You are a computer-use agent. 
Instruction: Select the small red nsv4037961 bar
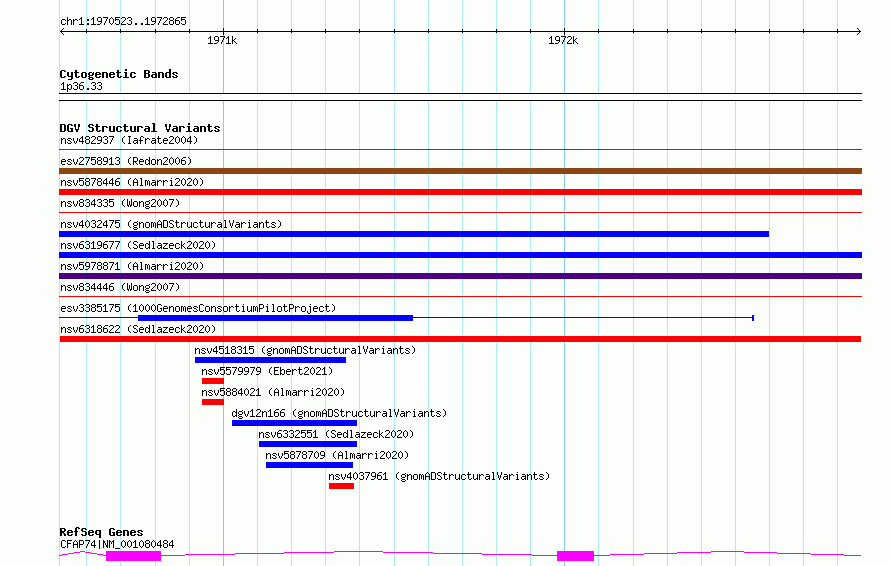[x=341, y=486]
